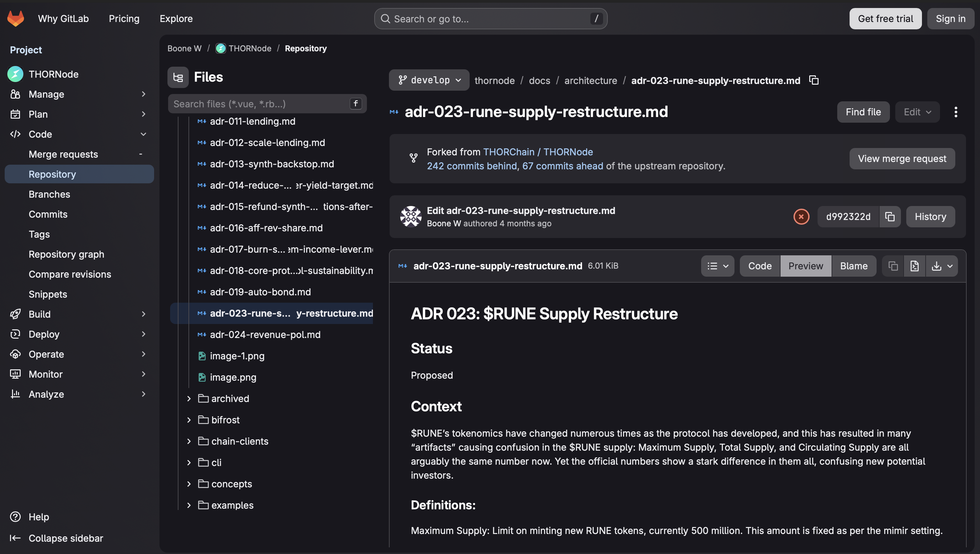Open 242 commits behind link
This screenshot has width=980, height=554.
(x=472, y=166)
